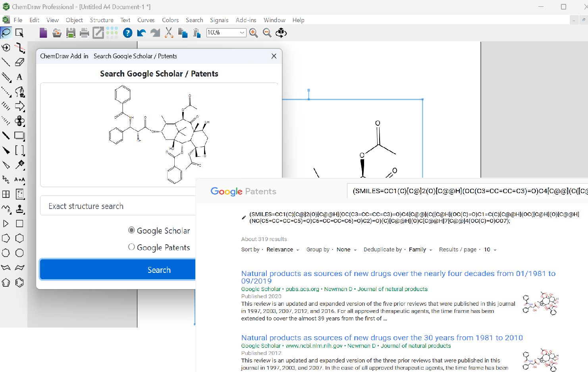Click the Undo arrow icon
Viewport: 588px width, 372px height.
click(141, 33)
